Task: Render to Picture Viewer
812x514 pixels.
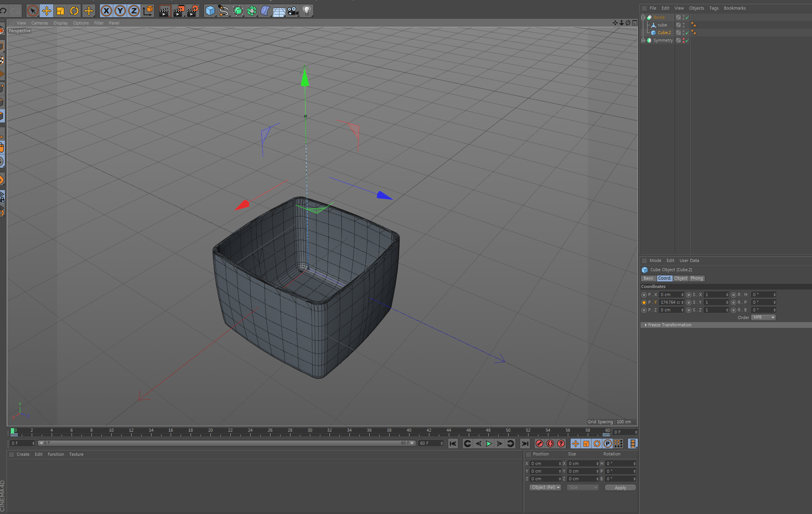Action: pos(179,11)
